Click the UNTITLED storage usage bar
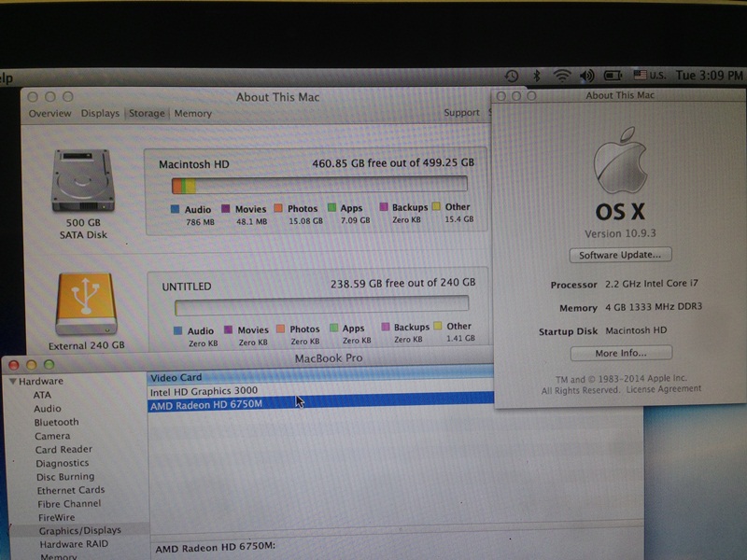The width and height of the screenshot is (747, 560). click(321, 305)
